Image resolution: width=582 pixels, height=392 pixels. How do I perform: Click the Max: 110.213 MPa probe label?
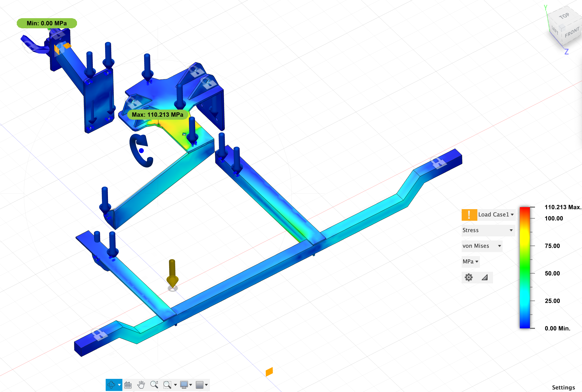(x=158, y=115)
